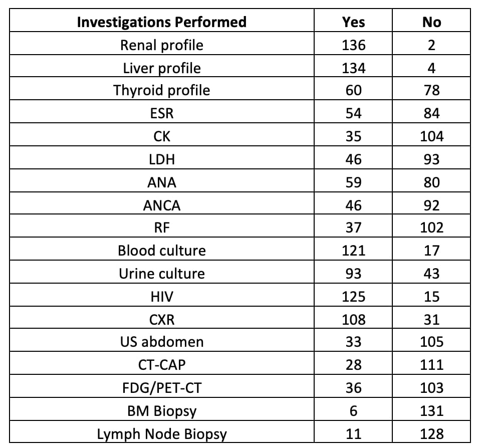Select the "US abdomen" cell
Image resolution: width=482 pixels, height=448 pixels.
161,342
